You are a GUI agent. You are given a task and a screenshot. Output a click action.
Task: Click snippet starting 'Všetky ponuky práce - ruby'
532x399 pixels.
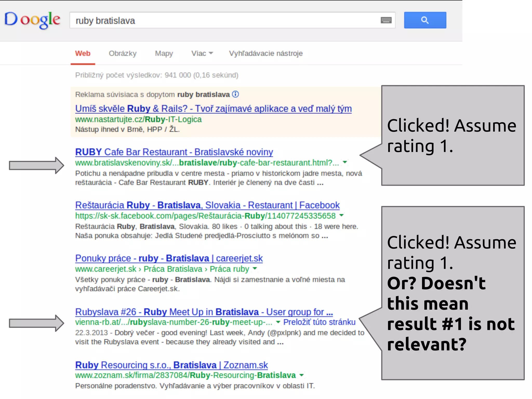pos(210,284)
